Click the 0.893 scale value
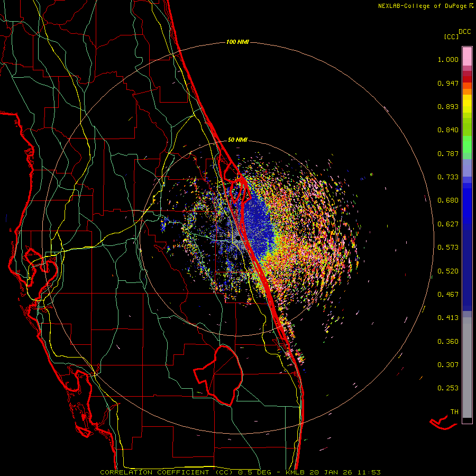 tap(448, 106)
